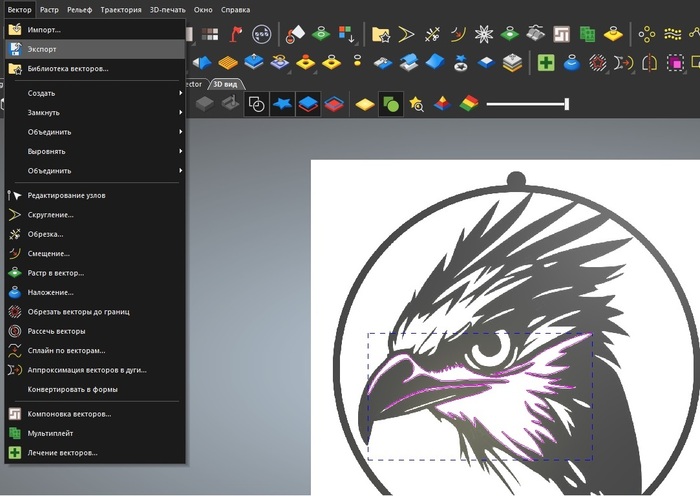
Task: Open the 3D-печать menu
Action: pos(167,9)
